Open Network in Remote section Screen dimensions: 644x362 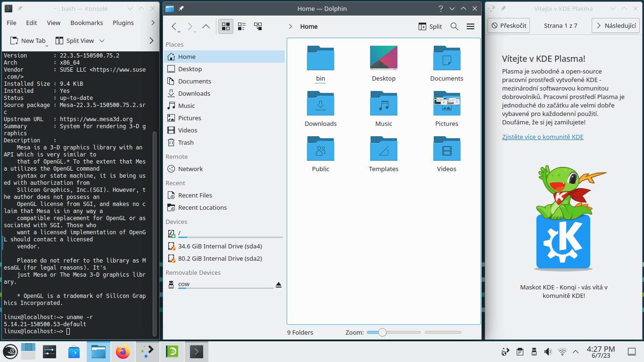coord(224,169)
